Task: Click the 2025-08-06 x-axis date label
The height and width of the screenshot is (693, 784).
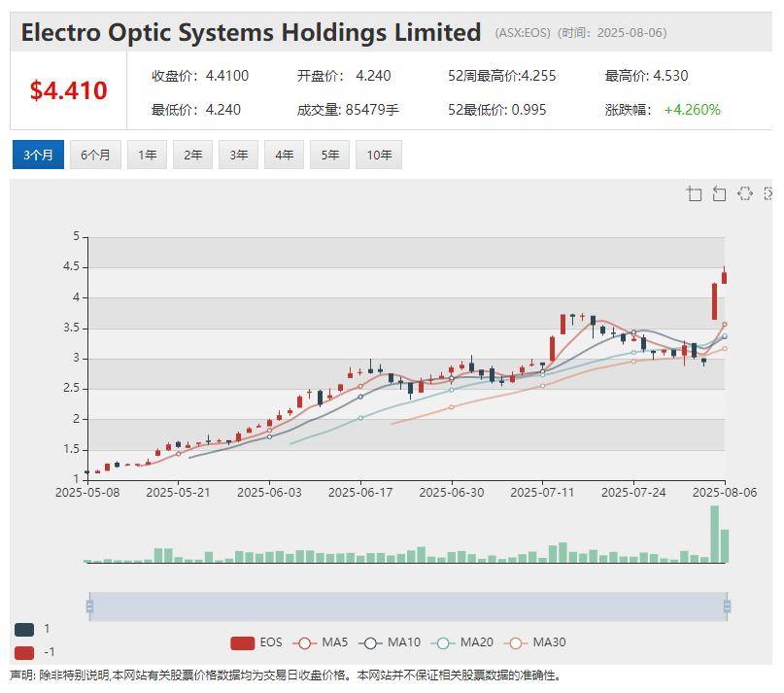Action: tap(725, 493)
